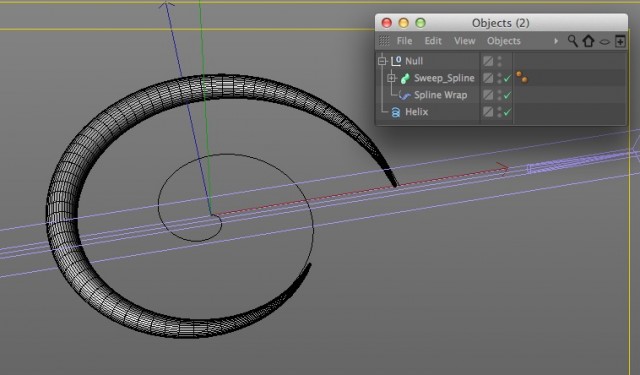Click the red X axis arrow in viewport
Viewport: 640px width, 375px height.
click(502, 169)
